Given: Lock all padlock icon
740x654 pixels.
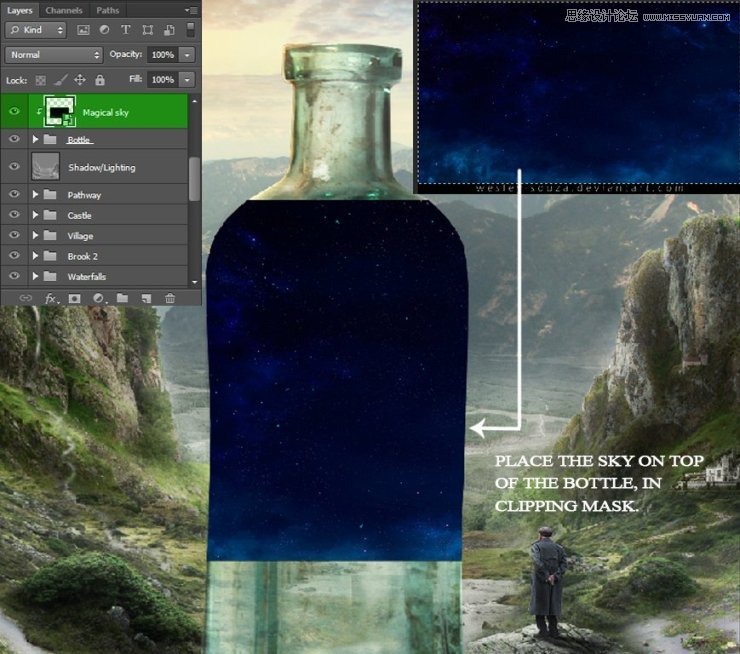Looking at the screenshot, I should (100, 80).
